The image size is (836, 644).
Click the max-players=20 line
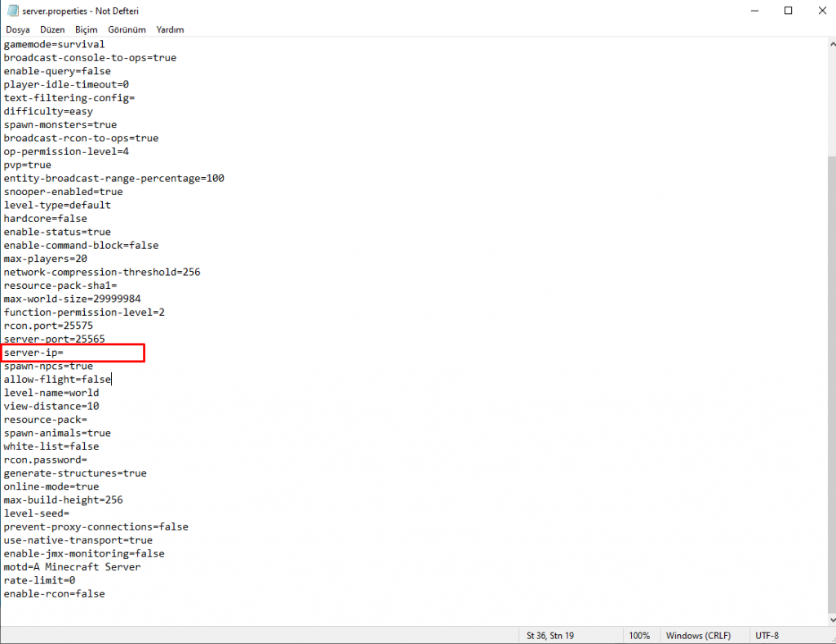[x=45, y=259]
